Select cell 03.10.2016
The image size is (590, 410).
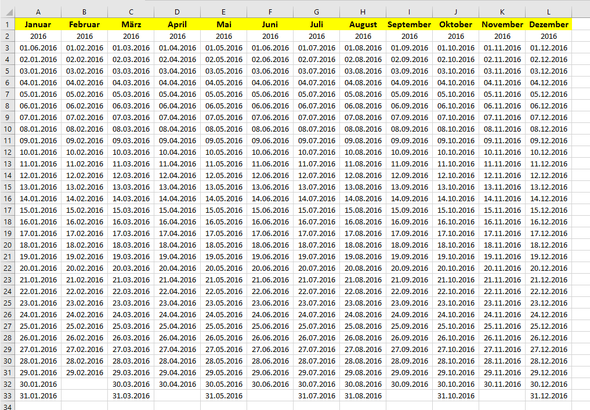[456, 71]
